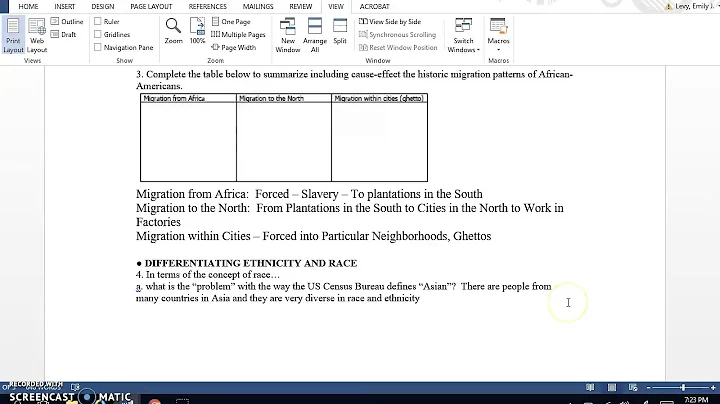The image size is (720, 404).
Task: Click Migration within cities (ghetto) header cell
Action: (x=379, y=98)
